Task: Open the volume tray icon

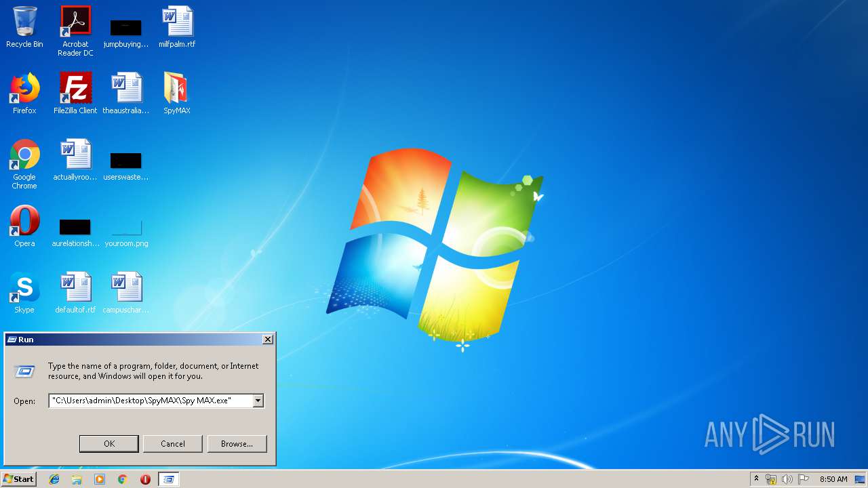Action: coord(787,479)
